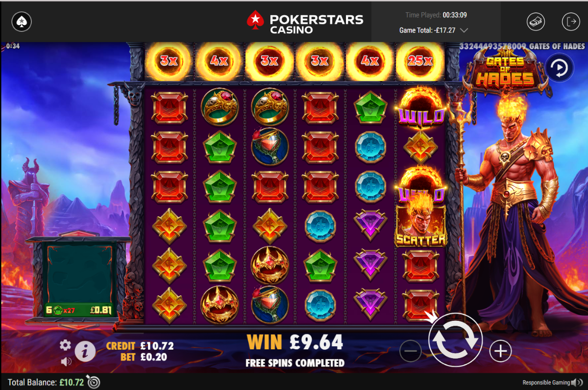Expand the Game Total dropdown chevron

pyautogui.click(x=464, y=30)
